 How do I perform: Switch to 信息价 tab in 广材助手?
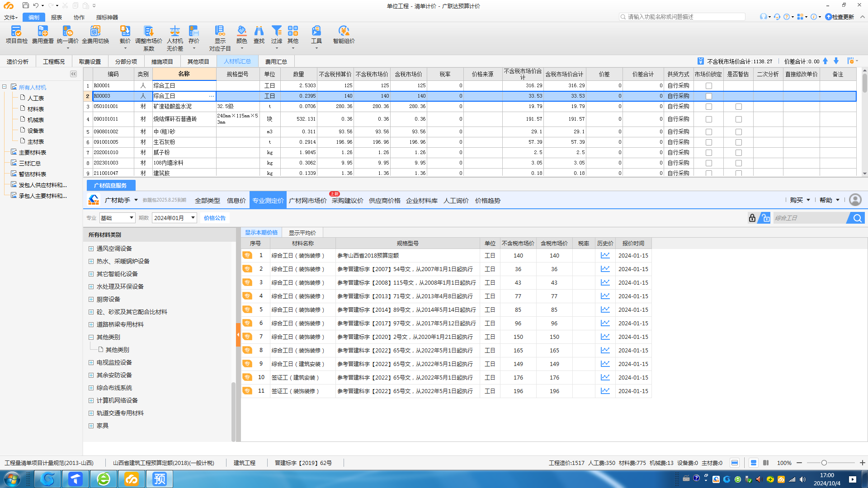236,201
